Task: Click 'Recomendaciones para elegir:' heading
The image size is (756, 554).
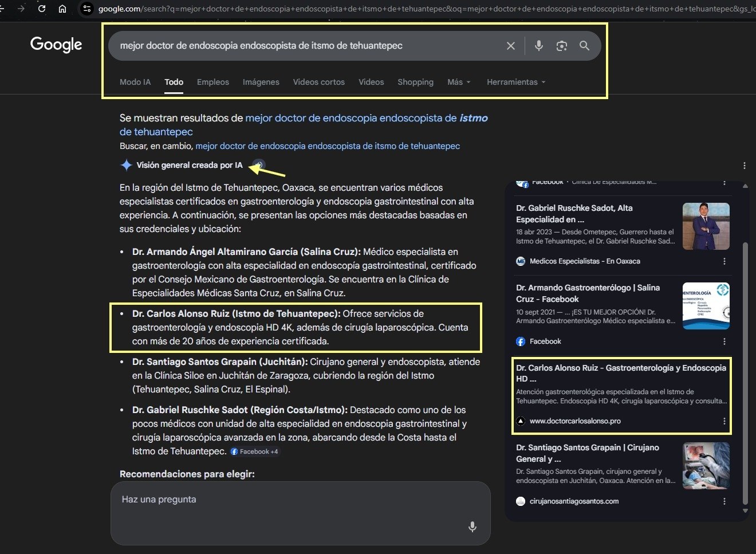Action: pyautogui.click(x=187, y=474)
